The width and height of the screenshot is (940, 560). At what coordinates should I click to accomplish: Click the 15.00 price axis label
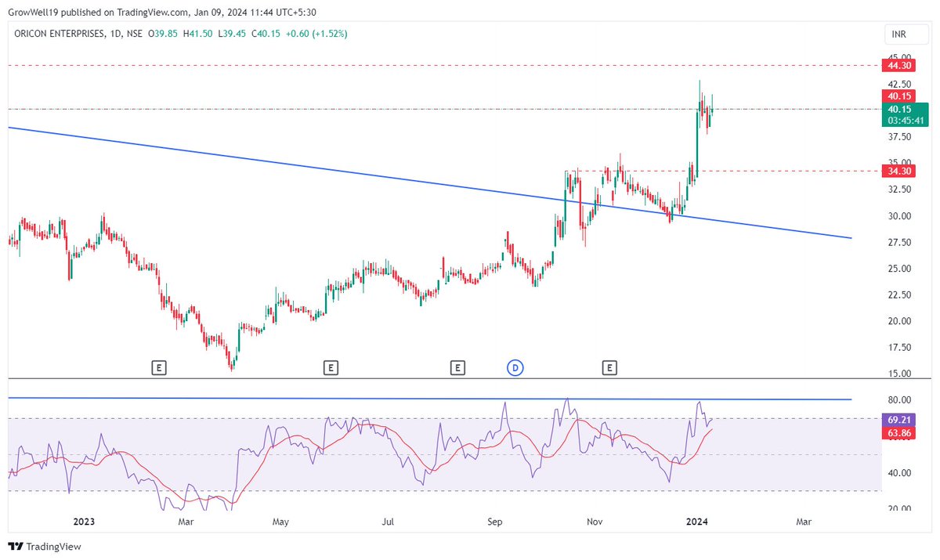(x=901, y=374)
